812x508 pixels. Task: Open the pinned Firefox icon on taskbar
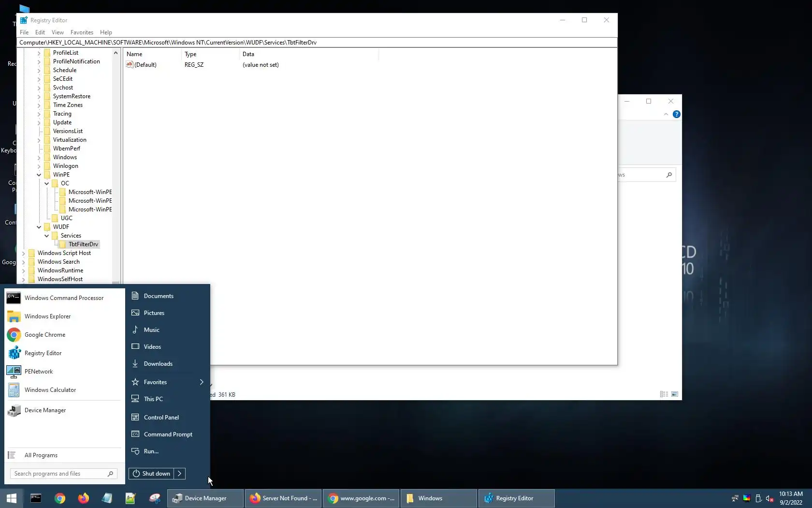[84, 498]
